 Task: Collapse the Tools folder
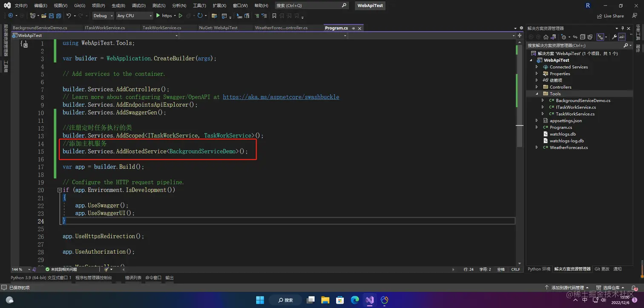pos(537,94)
